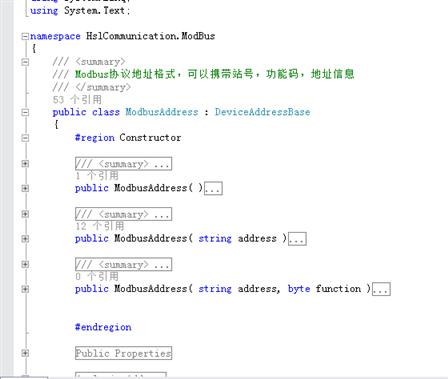
Task: Click collapsed body box after string address constructor
Action: coord(297,239)
